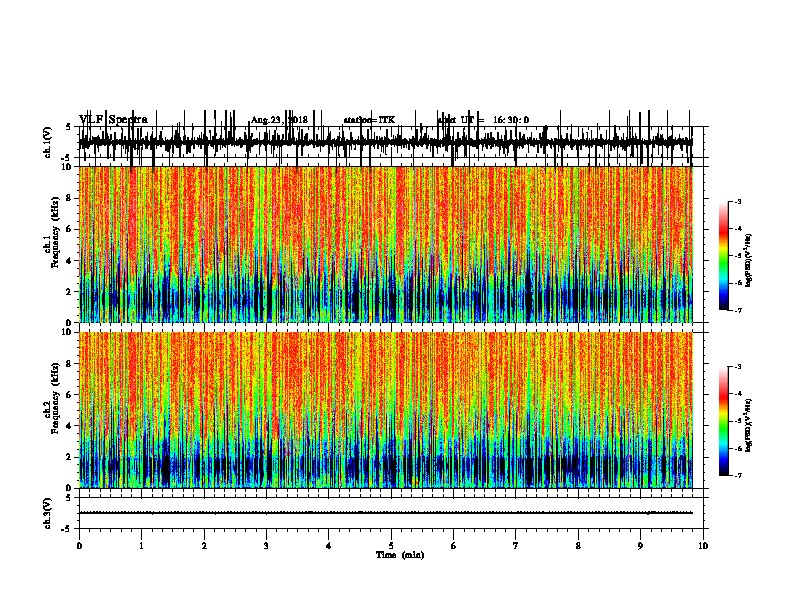
Task: Click the time axis tick label "5"
Action: (391, 546)
